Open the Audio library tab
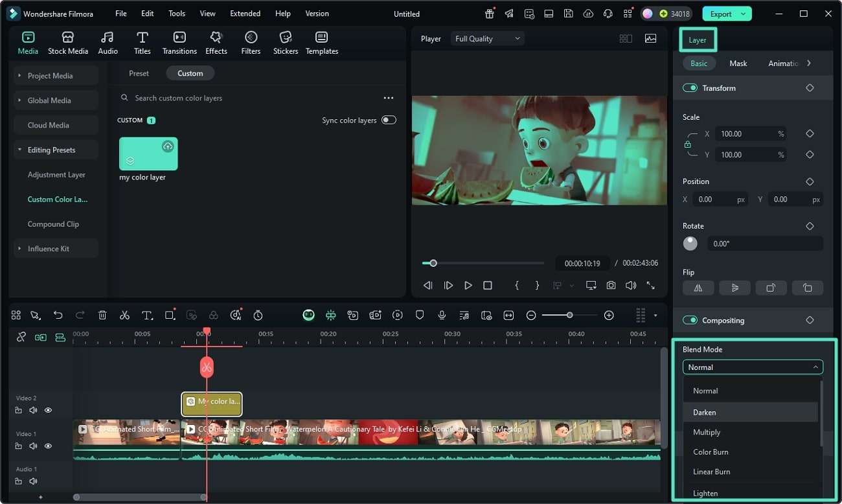The height and width of the screenshot is (504, 842). click(108, 43)
